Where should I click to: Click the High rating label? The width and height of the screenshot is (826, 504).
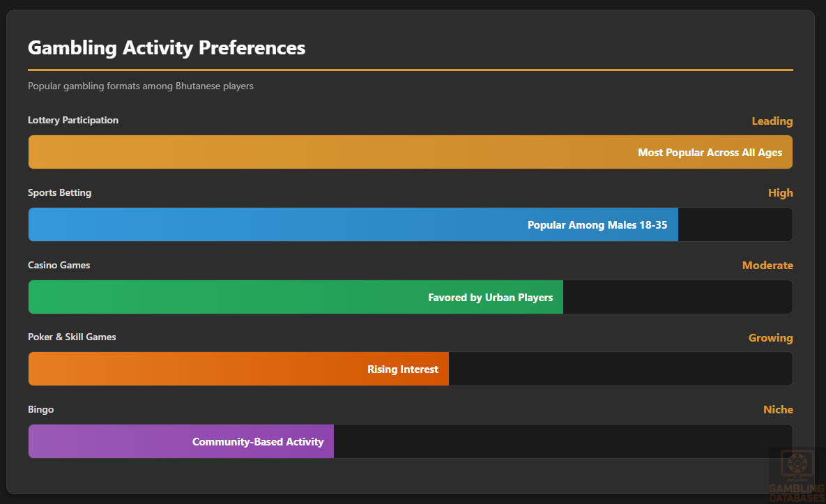(780, 193)
